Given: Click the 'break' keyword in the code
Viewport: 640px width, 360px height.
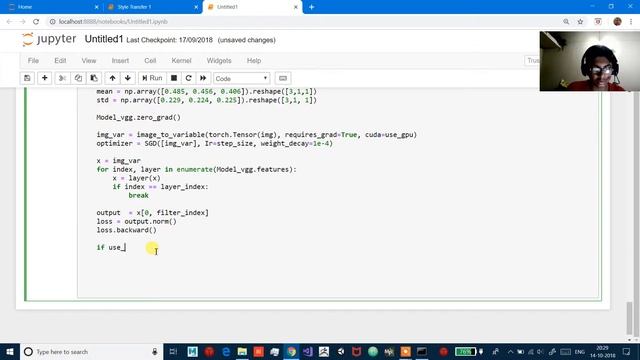Looking at the screenshot, I should [x=138, y=196].
